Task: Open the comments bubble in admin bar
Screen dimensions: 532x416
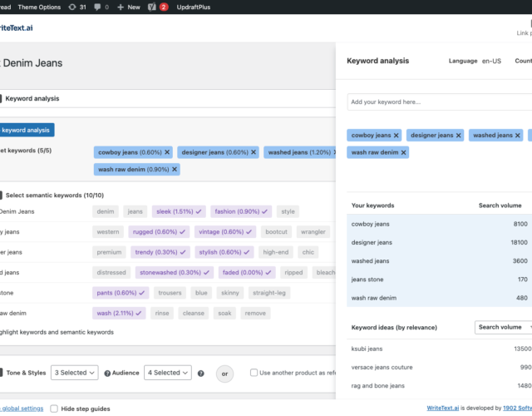Action: 101,7
